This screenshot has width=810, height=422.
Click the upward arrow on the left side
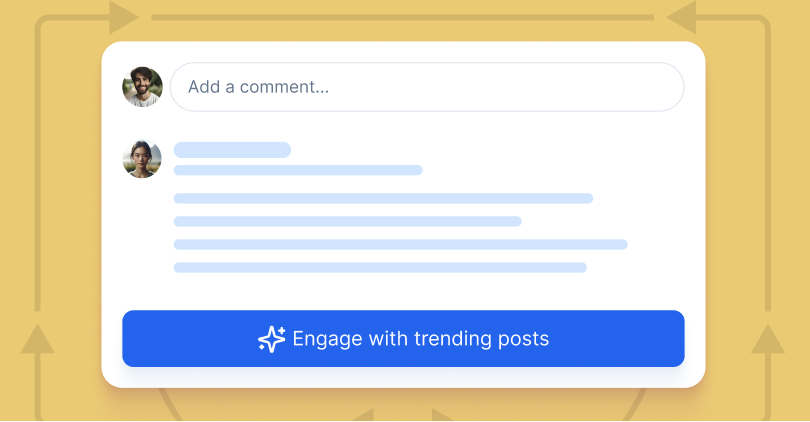tap(37, 339)
